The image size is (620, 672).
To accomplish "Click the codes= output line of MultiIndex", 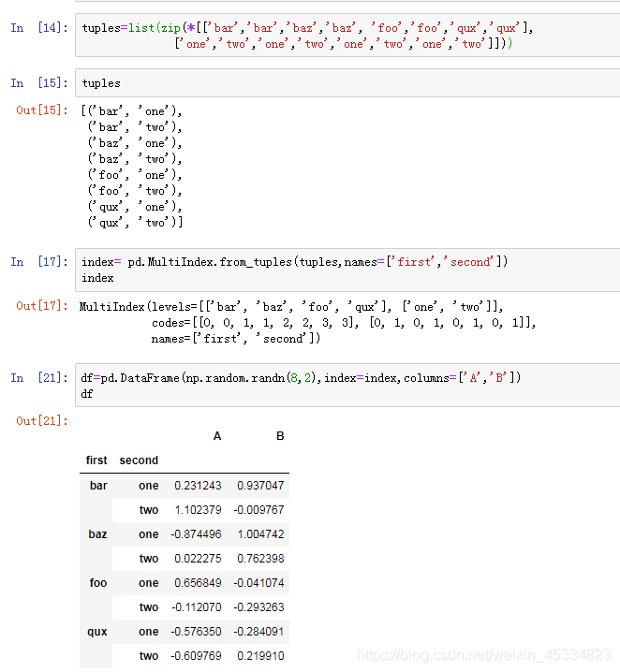I will (x=344, y=323).
